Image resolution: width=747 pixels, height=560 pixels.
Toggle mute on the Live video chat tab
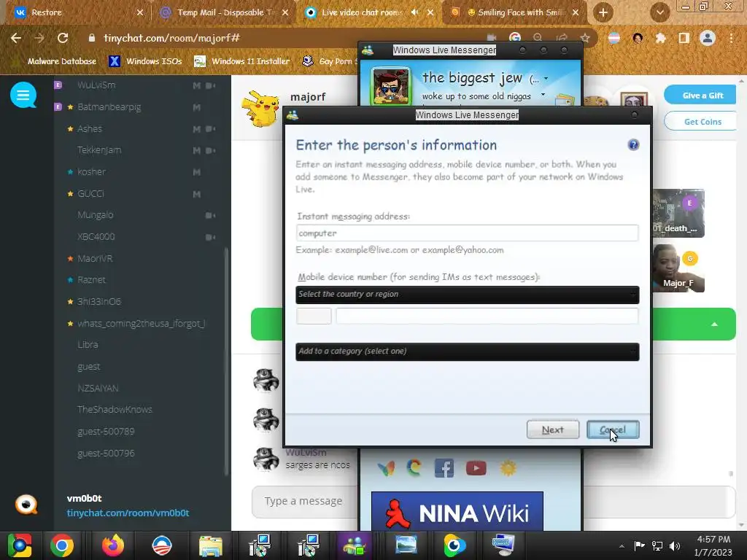coord(414,12)
